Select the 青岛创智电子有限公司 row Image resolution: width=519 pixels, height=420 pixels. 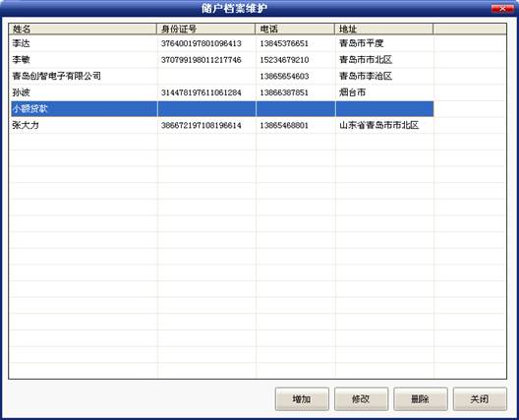coord(222,76)
